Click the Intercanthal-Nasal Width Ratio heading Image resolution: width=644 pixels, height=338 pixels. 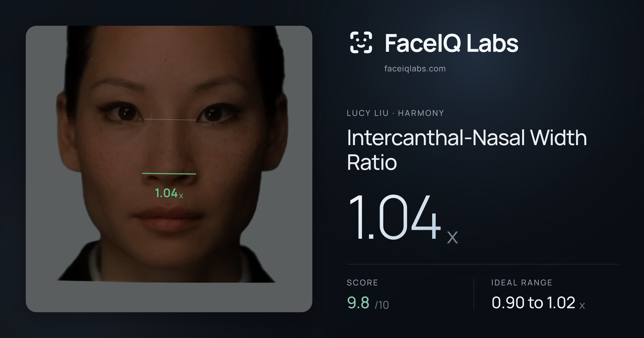(x=467, y=150)
